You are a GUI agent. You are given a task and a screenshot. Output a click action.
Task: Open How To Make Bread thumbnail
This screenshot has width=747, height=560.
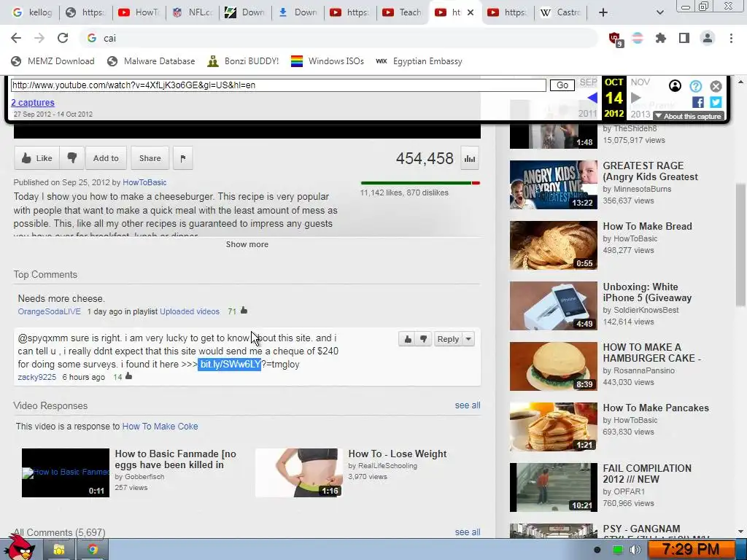553,245
